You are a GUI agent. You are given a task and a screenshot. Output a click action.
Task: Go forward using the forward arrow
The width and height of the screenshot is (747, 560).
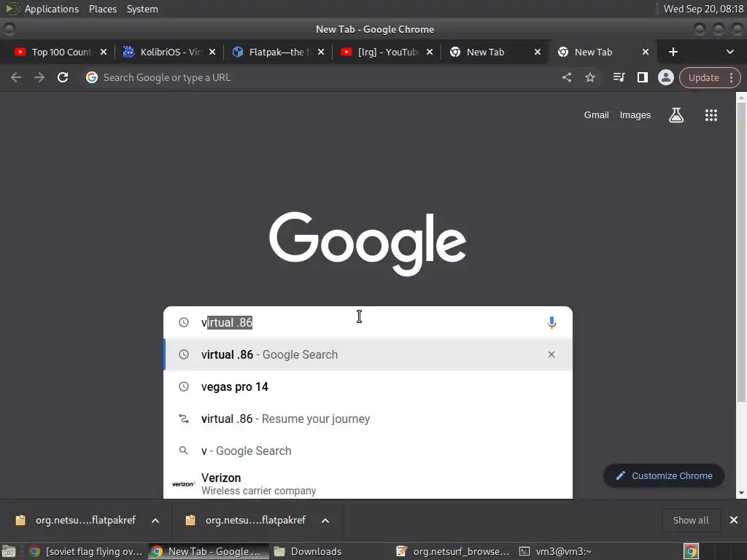click(x=39, y=77)
